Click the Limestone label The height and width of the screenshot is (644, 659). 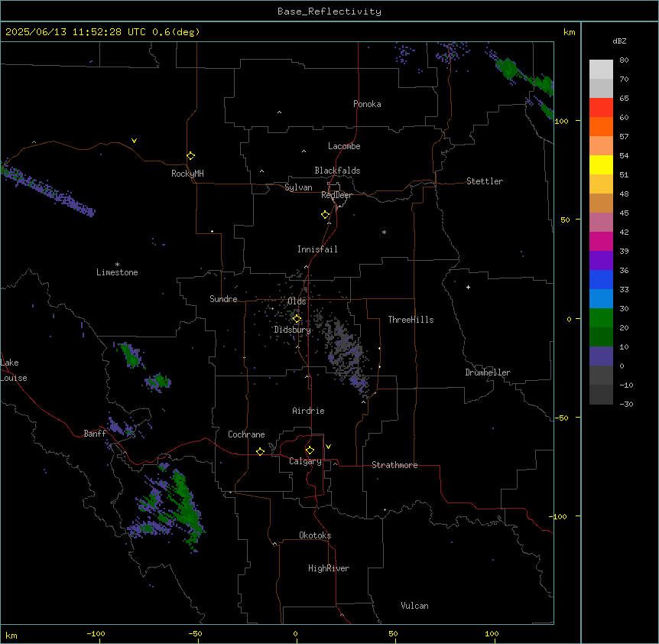(x=117, y=272)
